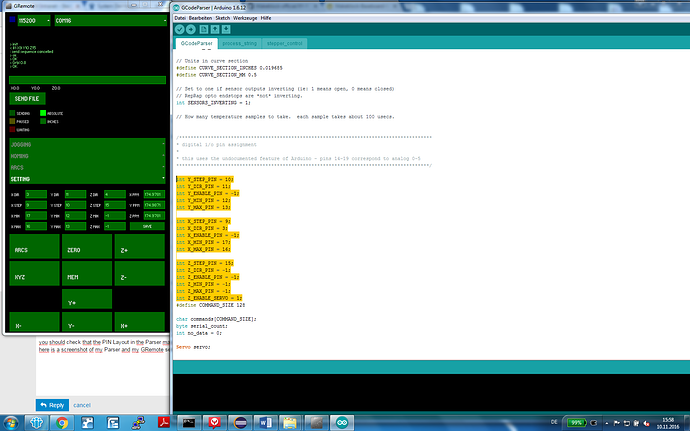Click the XYZ button
This screenshot has width=690, height=431.
[x=34, y=273]
